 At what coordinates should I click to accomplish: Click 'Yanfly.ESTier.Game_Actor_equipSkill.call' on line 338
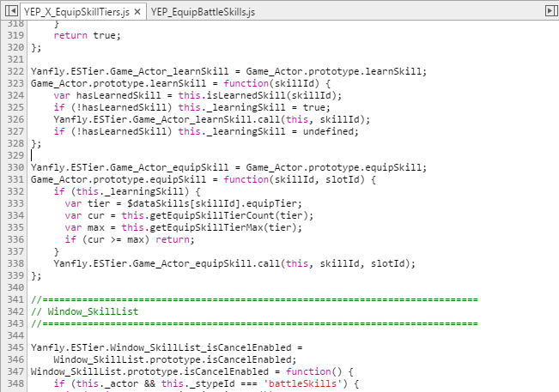pos(167,263)
